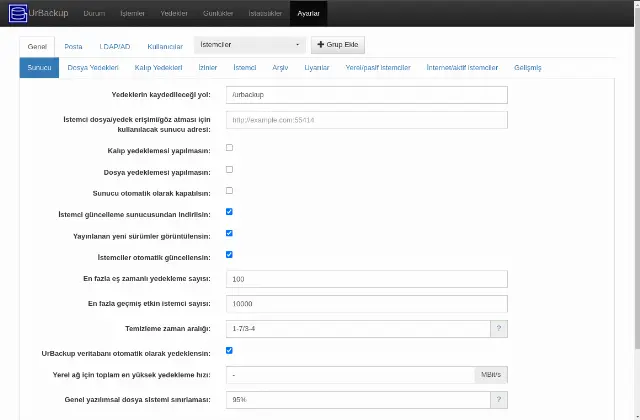Select the Genel tab

coord(37,47)
